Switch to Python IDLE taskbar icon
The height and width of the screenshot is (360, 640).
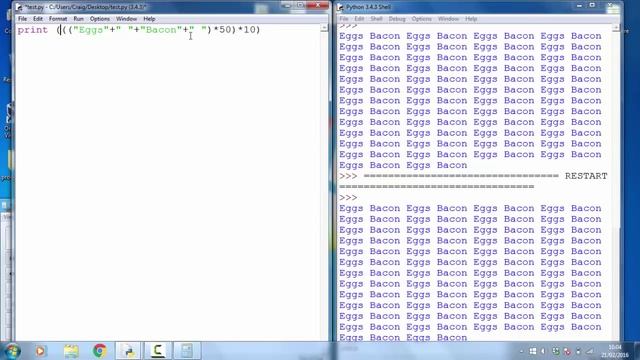tap(129, 351)
